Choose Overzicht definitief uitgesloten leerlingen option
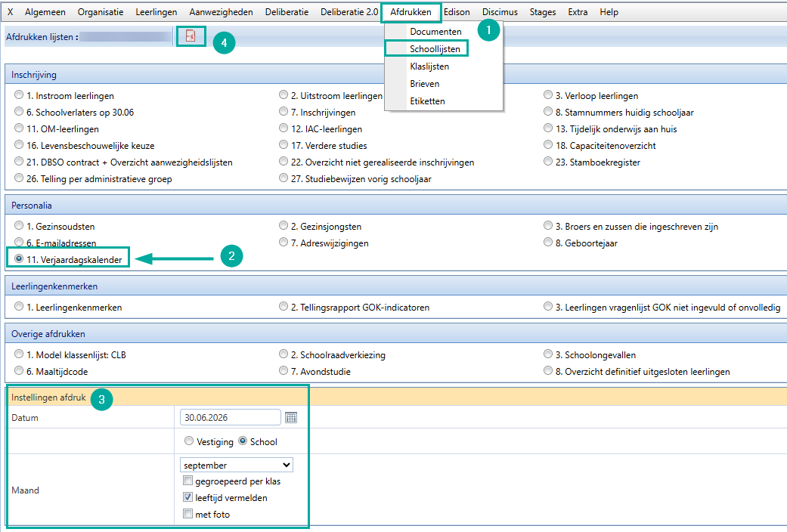The image size is (787, 532). pos(548,370)
